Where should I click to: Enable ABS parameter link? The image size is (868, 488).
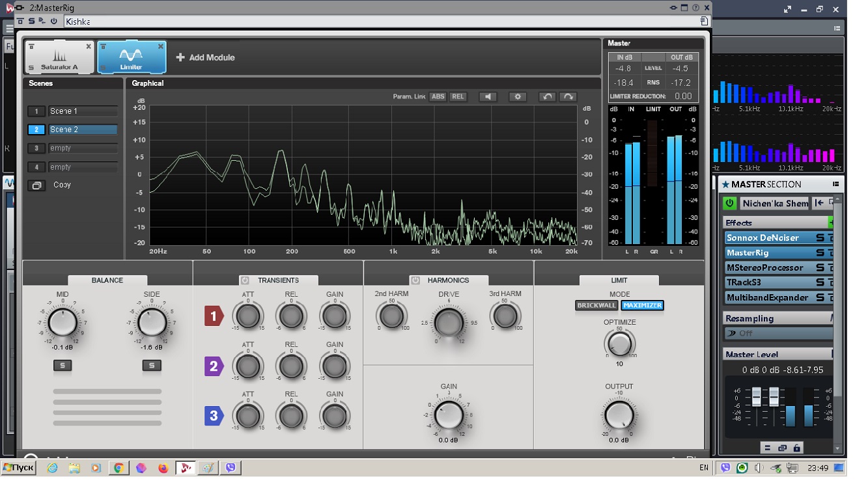click(438, 97)
